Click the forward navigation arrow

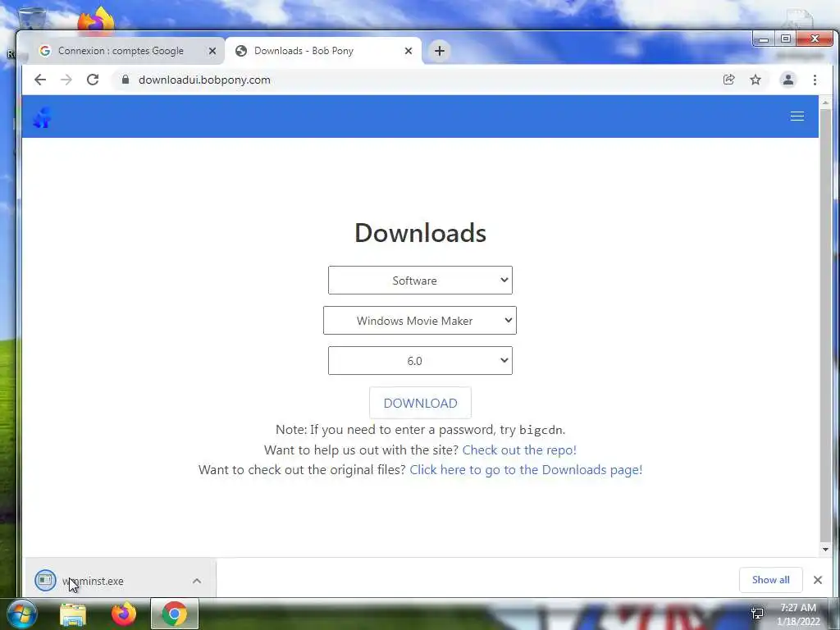[66, 80]
